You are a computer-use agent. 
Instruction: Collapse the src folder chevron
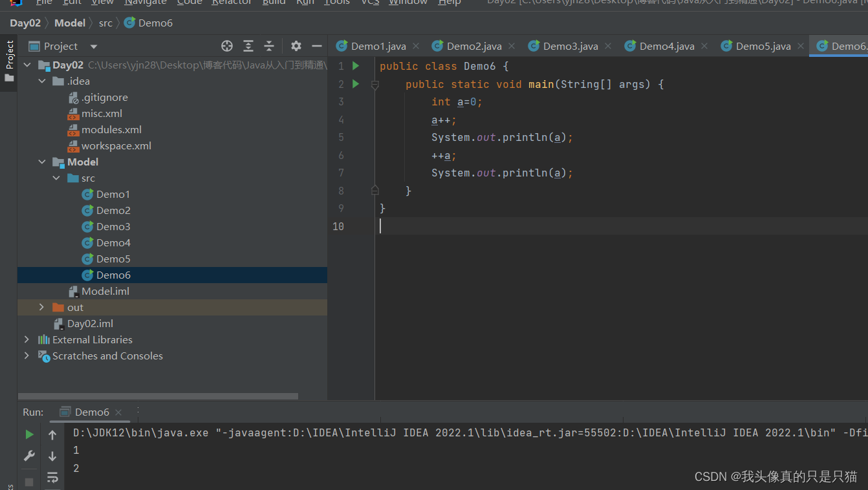(x=57, y=178)
